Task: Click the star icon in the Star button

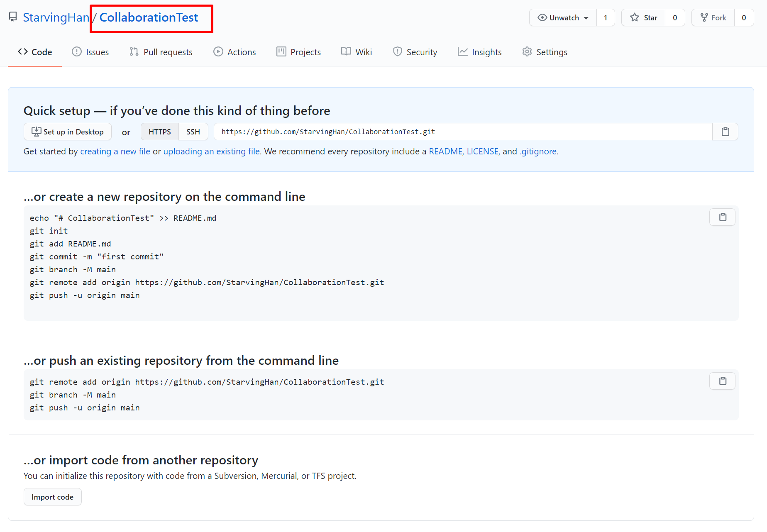Action: click(x=634, y=17)
